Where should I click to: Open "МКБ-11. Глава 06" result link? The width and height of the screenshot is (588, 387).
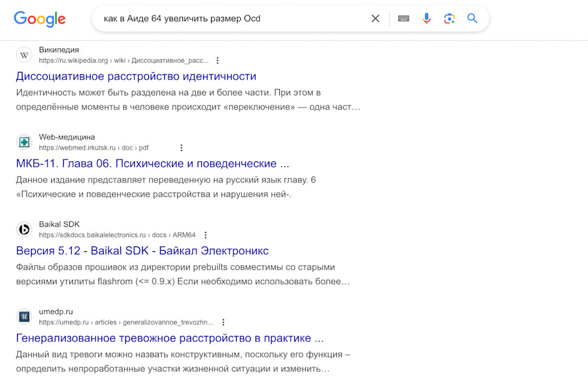[153, 164]
